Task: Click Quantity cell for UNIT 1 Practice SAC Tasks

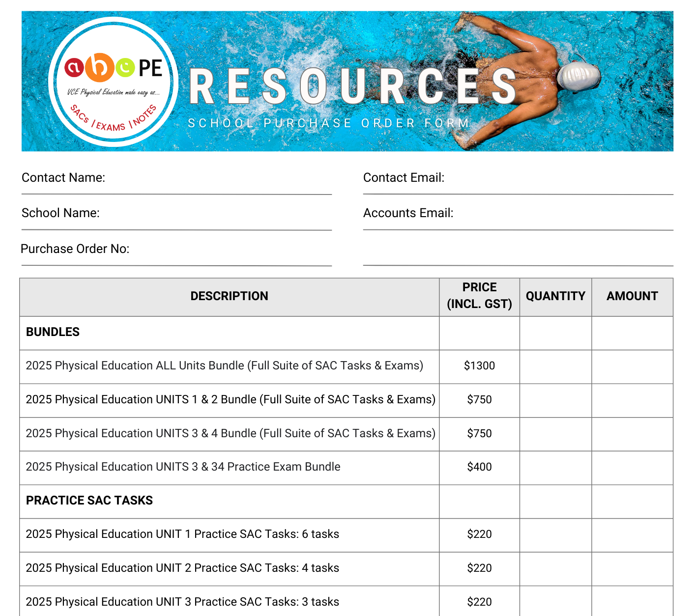Action: 555,535
